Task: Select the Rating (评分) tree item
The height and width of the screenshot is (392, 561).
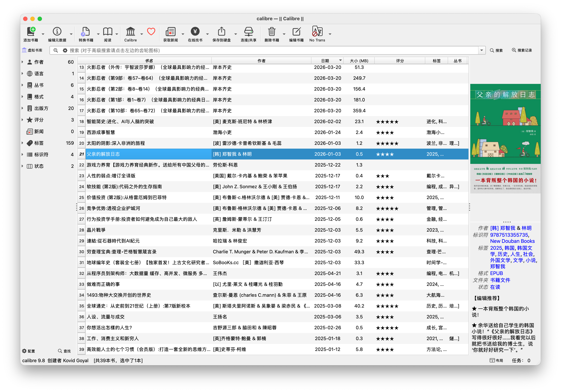Action: click(x=48, y=120)
